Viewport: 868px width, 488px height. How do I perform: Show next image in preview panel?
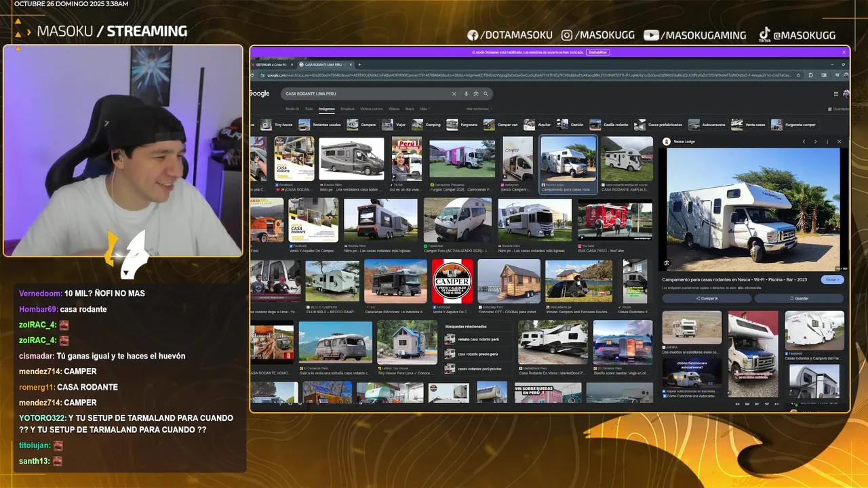(815, 142)
